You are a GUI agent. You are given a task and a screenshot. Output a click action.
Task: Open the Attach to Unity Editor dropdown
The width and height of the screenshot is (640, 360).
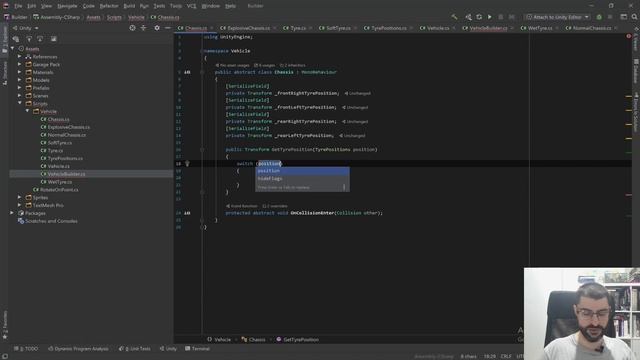557,17
